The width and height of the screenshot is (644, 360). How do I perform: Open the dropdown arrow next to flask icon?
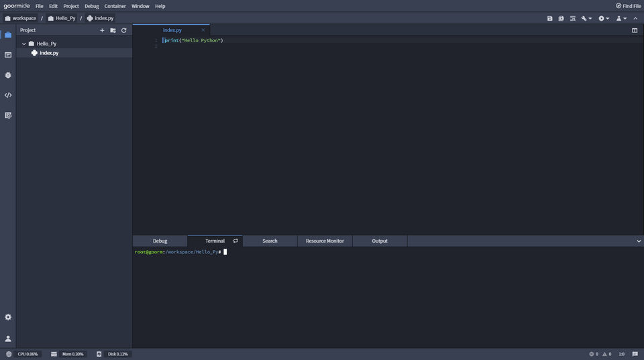click(x=625, y=19)
